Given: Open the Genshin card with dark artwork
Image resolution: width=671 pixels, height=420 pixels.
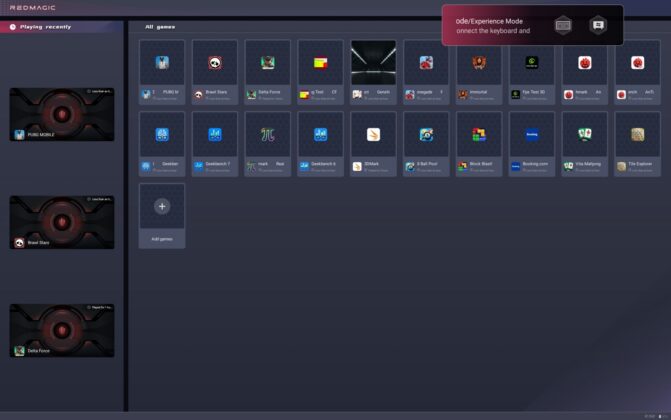Looking at the screenshot, I should point(373,72).
